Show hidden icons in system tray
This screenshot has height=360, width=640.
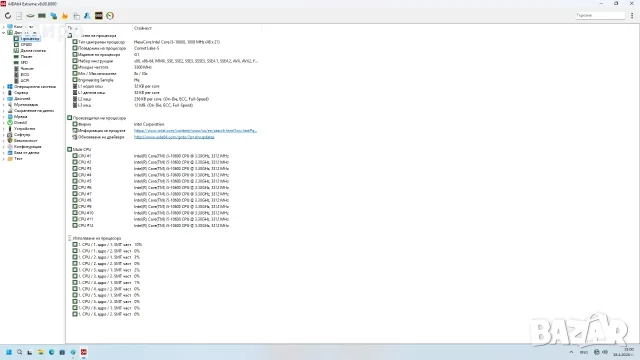click(571, 352)
